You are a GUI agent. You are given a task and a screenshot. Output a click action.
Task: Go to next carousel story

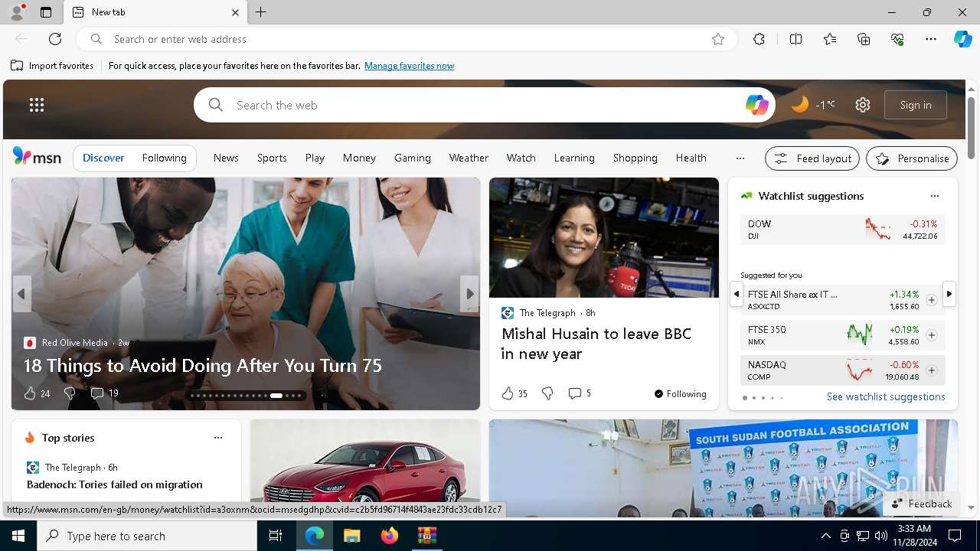click(x=469, y=294)
